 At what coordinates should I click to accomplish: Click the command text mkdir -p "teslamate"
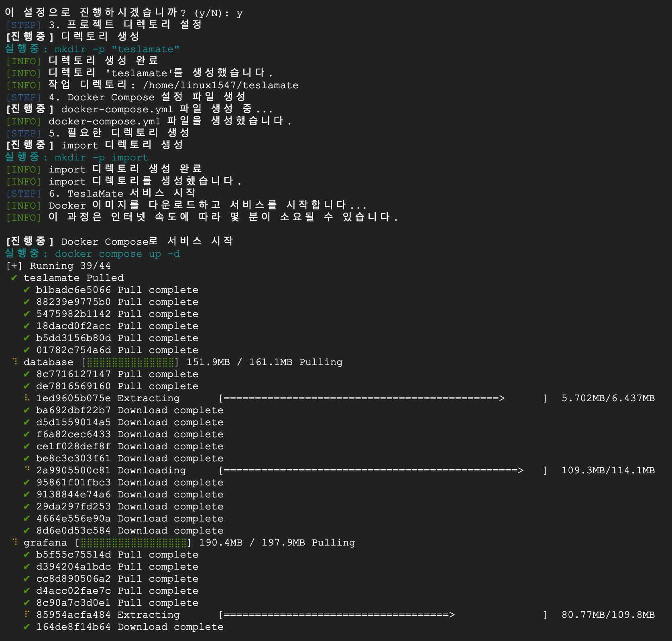coord(117,49)
